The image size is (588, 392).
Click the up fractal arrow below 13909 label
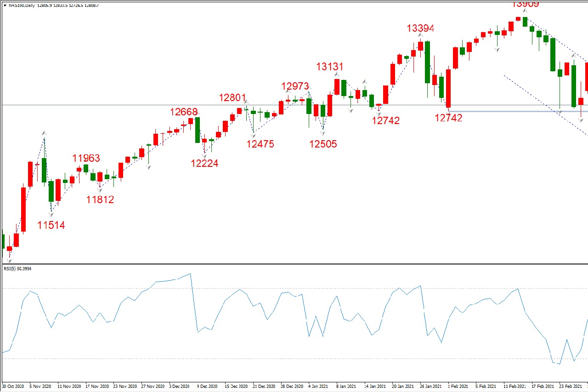click(x=526, y=10)
